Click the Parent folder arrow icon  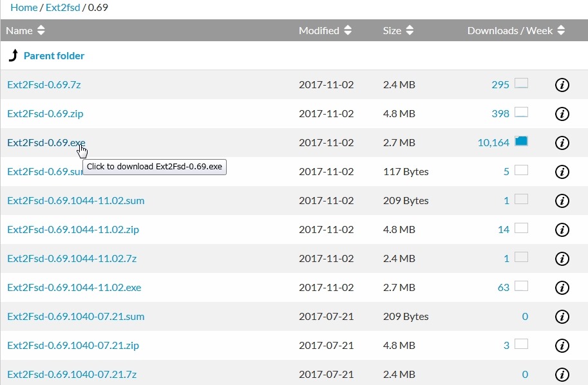pyautogui.click(x=14, y=55)
